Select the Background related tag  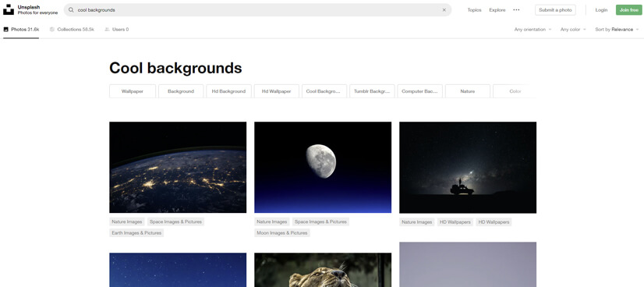pos(181,91)
